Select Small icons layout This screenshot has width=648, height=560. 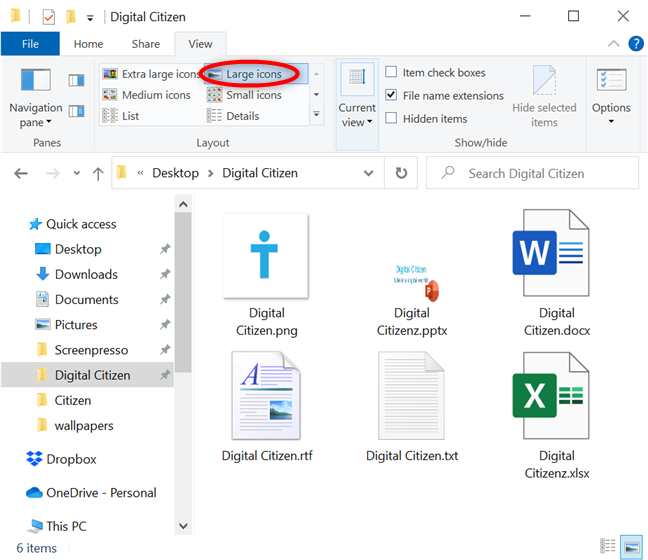tap(245, 95)
